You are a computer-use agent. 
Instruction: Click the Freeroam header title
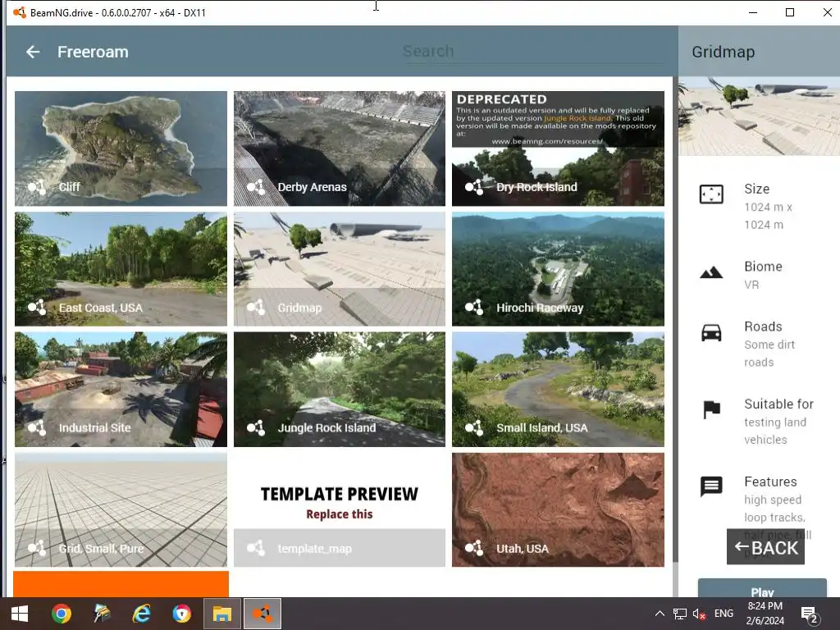point(94,52)
